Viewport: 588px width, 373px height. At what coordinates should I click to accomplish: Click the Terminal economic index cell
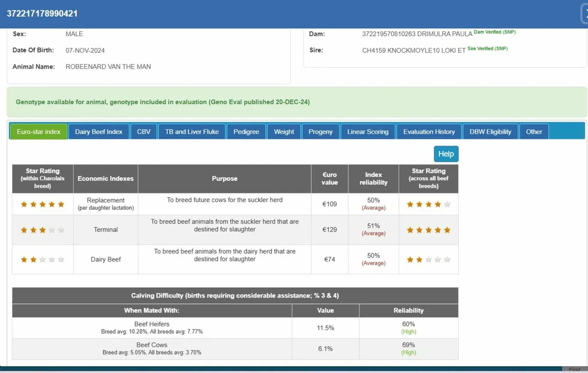pos(106,229)
